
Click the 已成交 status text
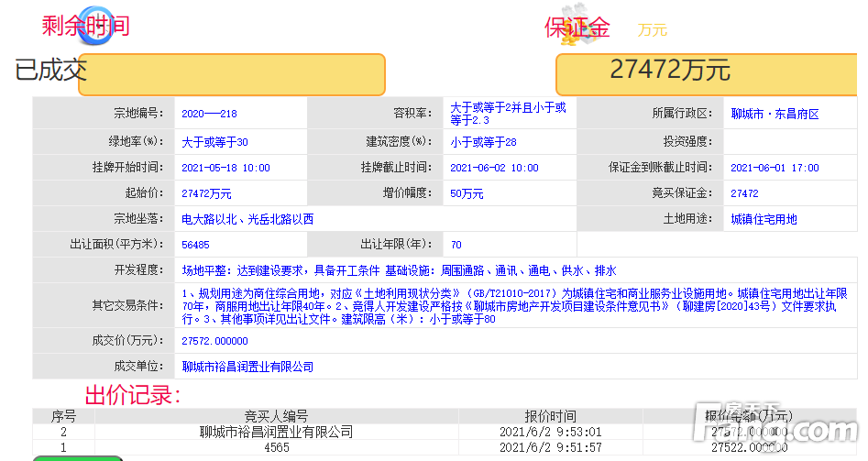(50, 70)
